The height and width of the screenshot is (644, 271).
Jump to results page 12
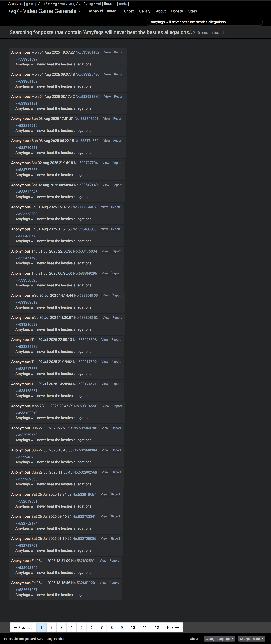(x=157, y=628)
